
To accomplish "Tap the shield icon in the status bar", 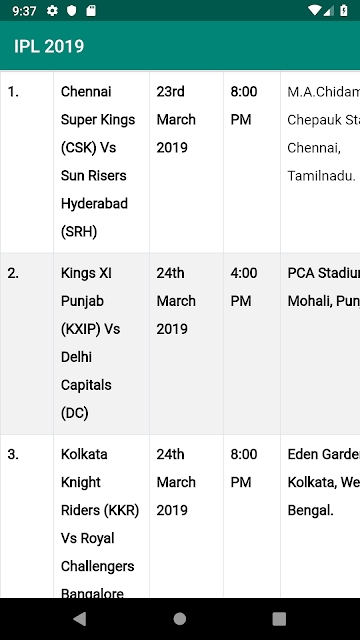I will click(x=72, y=11).
